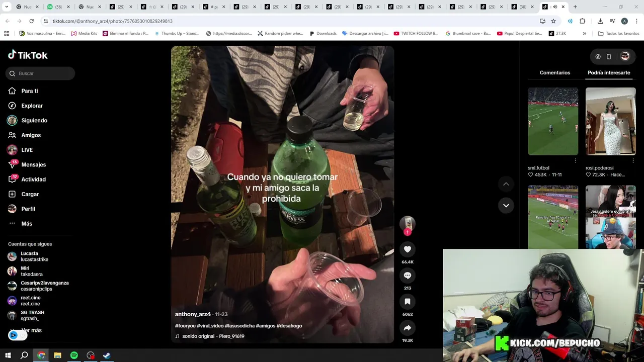Open Chrome tab search dropdown
The height and width of the screenshot is (362, 644).
pos(7,7)
